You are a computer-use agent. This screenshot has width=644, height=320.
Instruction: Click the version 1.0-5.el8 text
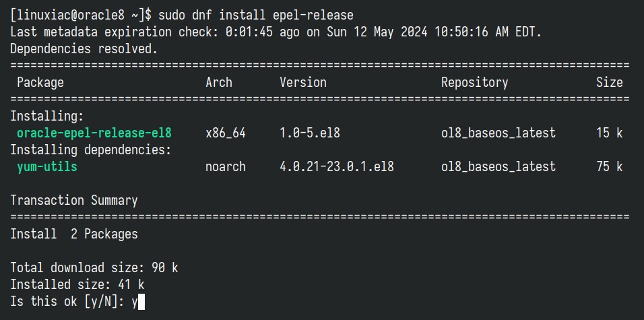[x=310, y=133]
